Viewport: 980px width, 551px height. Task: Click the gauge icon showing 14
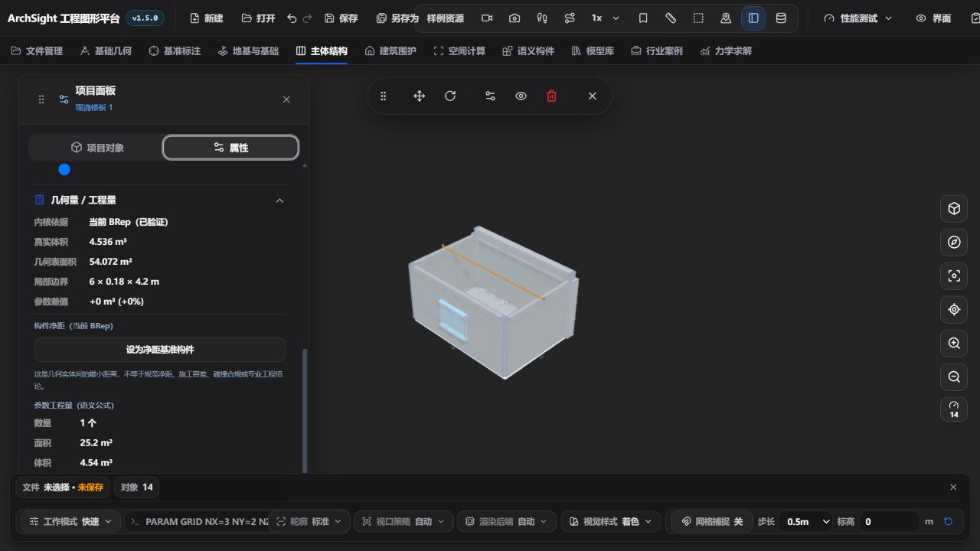point(954,409)
